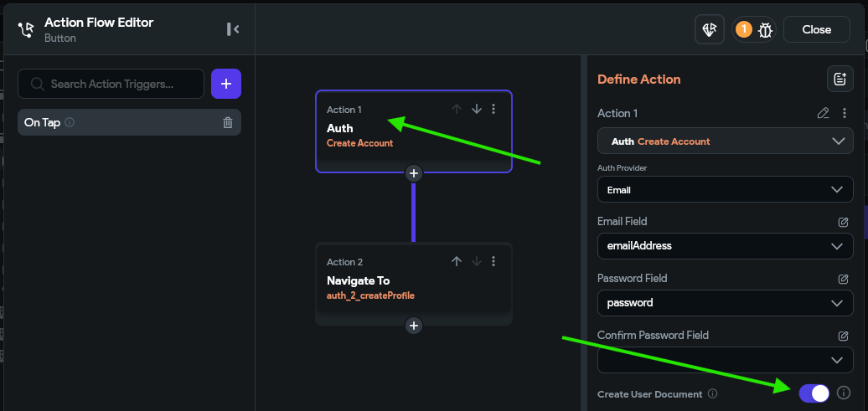Add action below Action 1 card
The width and height of the screenshot is (868, 411).
pyautogui.click(x=414, y=173)
